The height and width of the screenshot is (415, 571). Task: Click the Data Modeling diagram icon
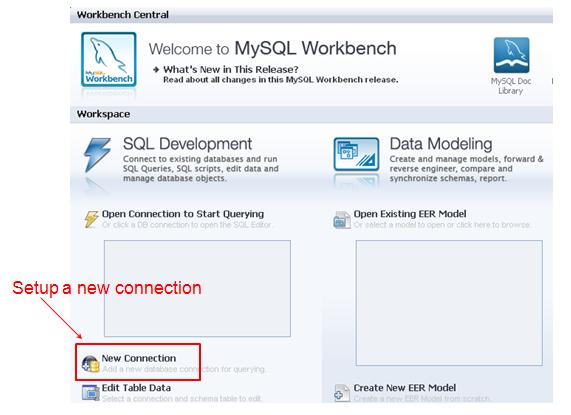(356, 154)
